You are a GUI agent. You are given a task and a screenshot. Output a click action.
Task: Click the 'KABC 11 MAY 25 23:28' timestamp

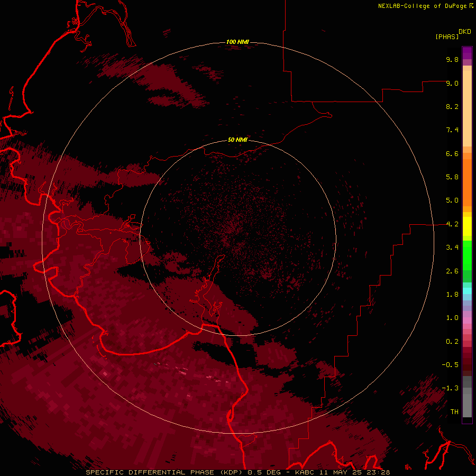point(342,472)
